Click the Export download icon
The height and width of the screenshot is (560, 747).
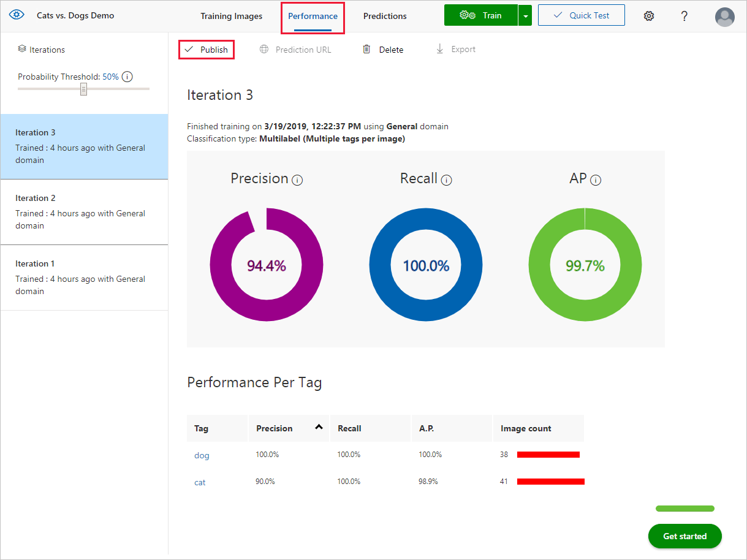coord(440,49)
